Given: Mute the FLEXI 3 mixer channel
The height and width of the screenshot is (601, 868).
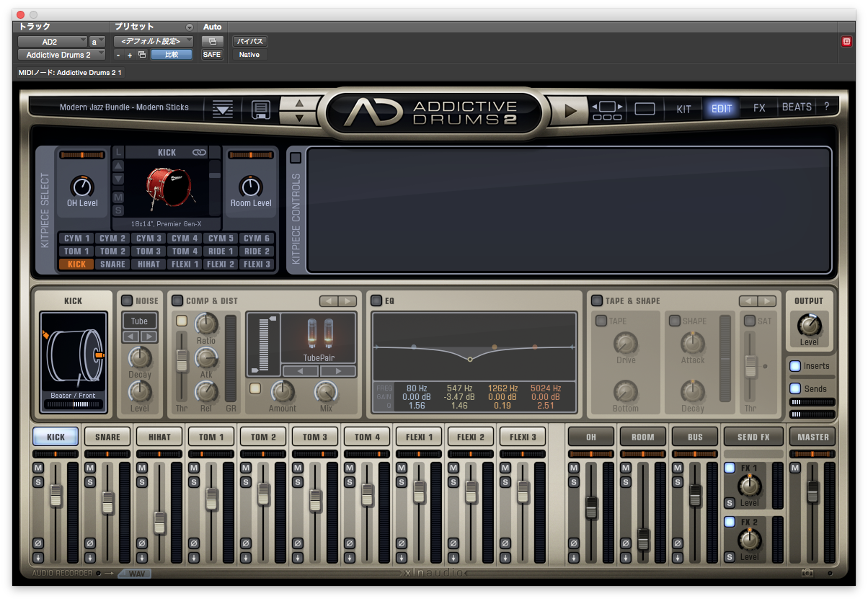Looking at the screenshot, I should pyautogui.click(x=505, y=468).
